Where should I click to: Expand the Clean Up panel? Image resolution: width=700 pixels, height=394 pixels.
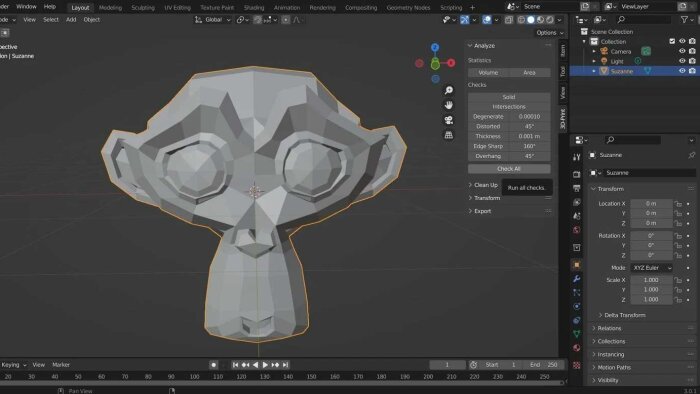[x=483, y=185]
